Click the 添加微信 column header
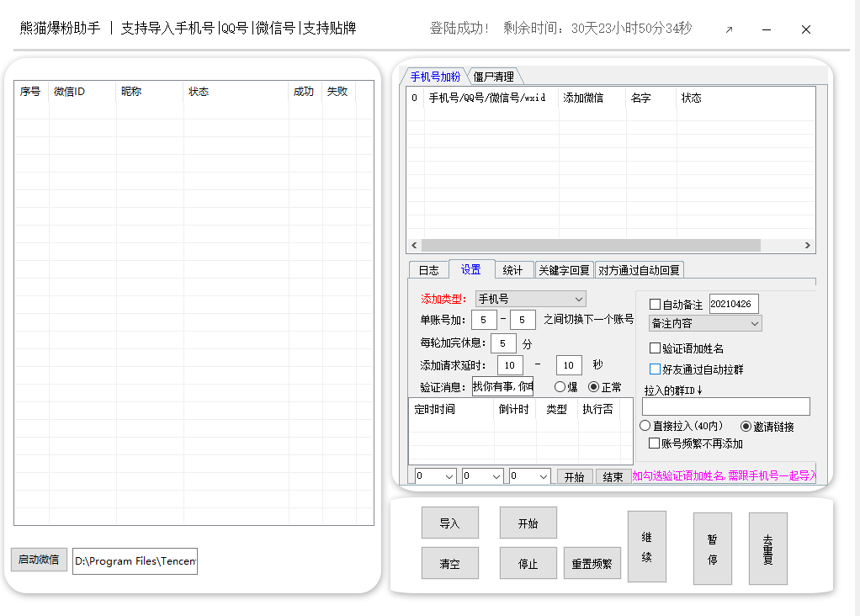Screen dimensions: 860x616 592,98
